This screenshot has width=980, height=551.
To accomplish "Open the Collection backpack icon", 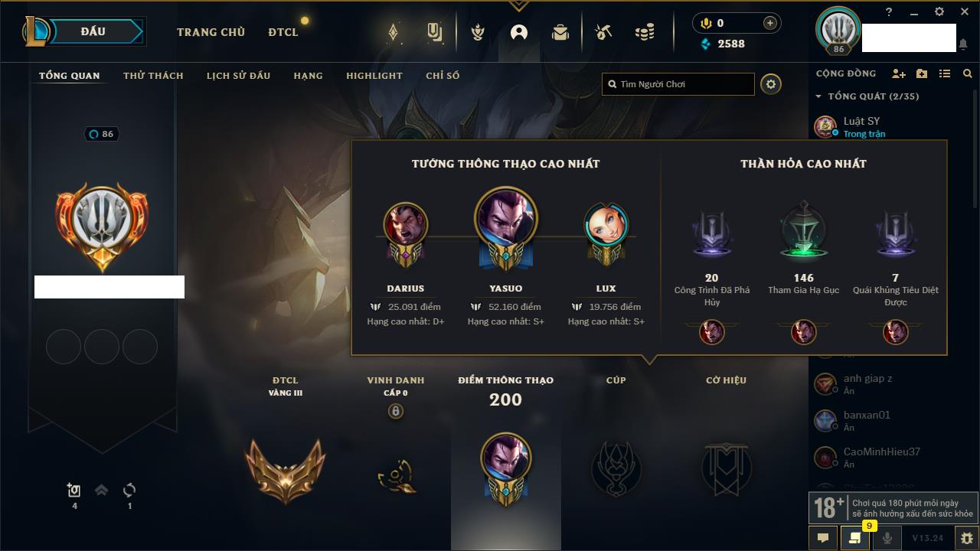I will coord(560,32).
